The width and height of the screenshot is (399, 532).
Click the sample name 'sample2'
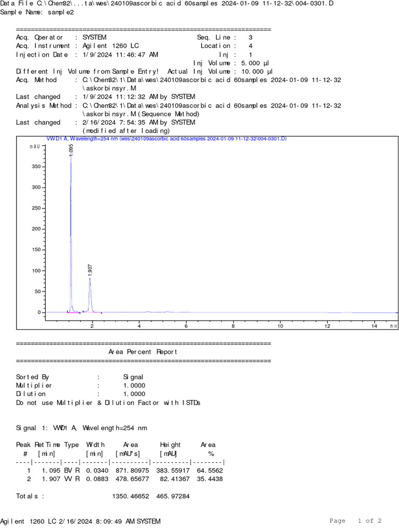point(61,12)
